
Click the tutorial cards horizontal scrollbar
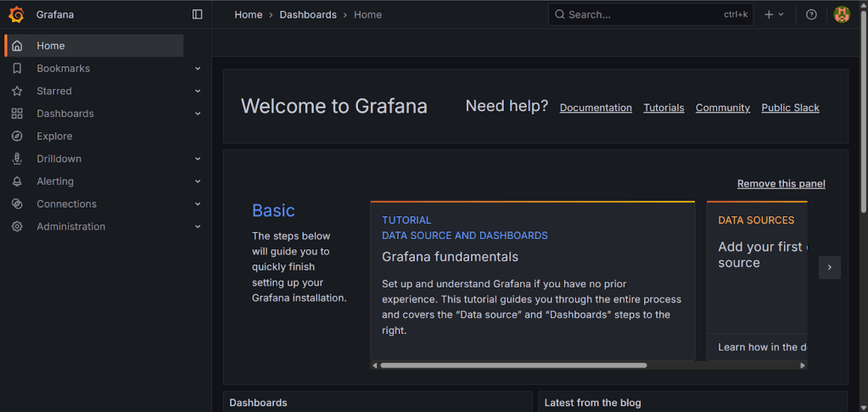coord(513,365)
